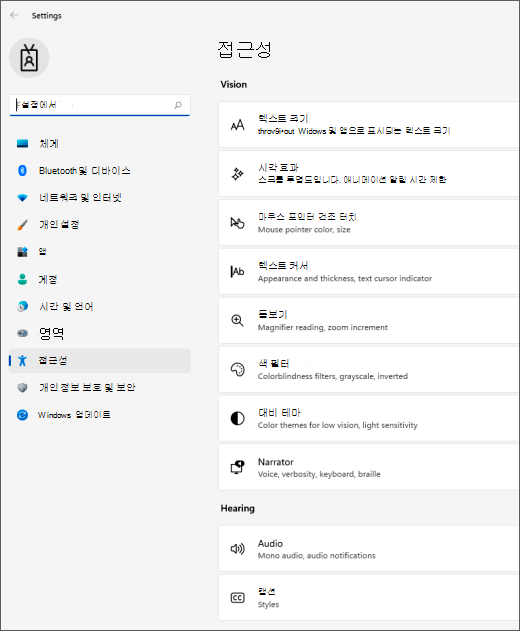Click the accessibility figure icon in the sidebar
Image resolution: width=520 pixels, height=631 pixels.
pos(23,361)
